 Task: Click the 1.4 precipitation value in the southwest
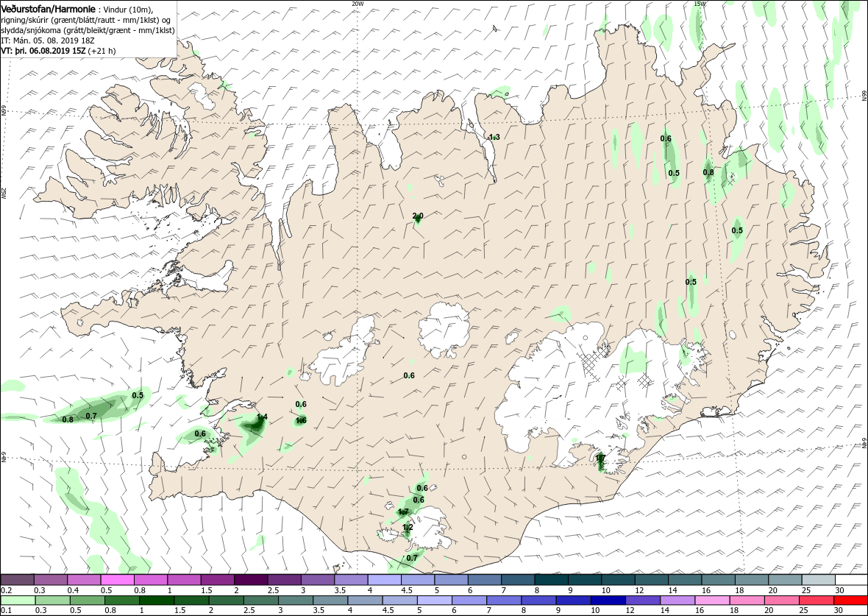pos(263,417)
